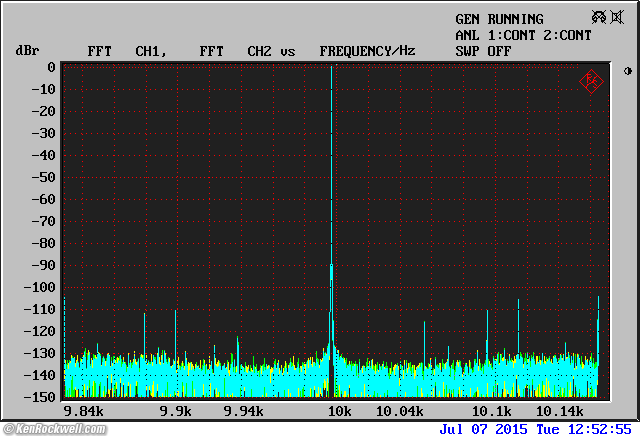Click the half-filled circle icon right of graph
This screenshot has height=436, width=640.
point(627,71)
